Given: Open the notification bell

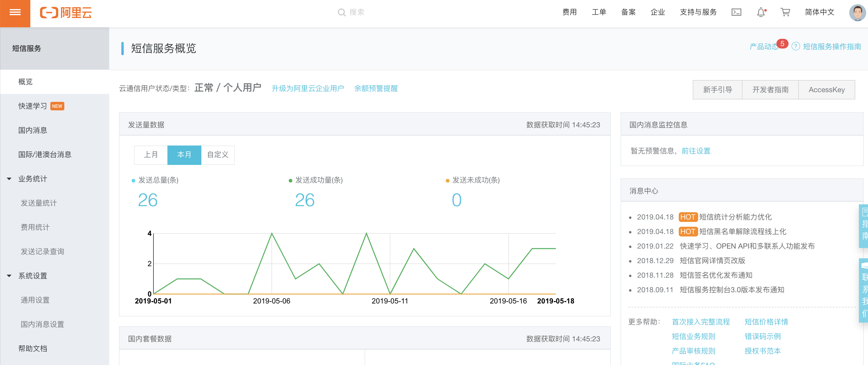Looking at the screenshot, I should pos(761,12).
